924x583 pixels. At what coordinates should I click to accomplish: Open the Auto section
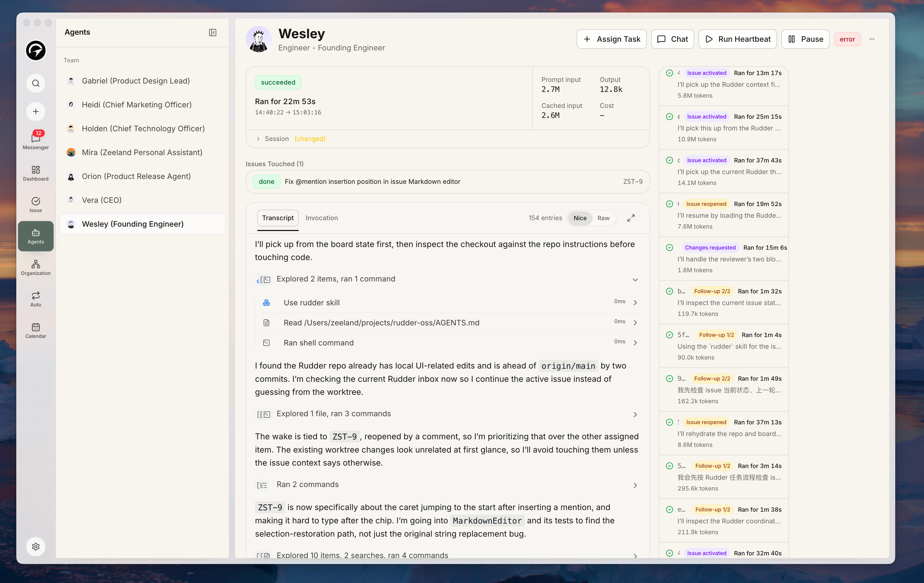[36, 299]
